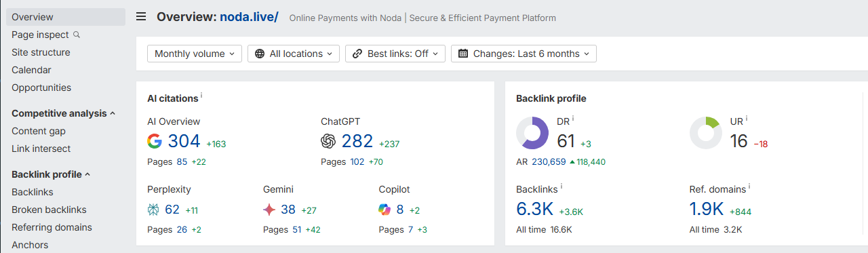The image size is (868, 253).
Task: Click the Perplexity count 62
Action: pyautogui.click(x=172, y=210)
